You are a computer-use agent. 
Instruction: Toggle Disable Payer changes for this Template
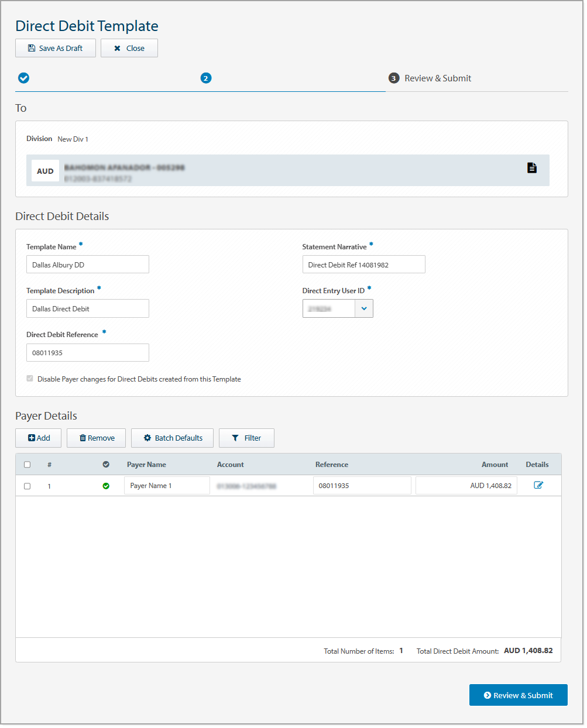29,378
